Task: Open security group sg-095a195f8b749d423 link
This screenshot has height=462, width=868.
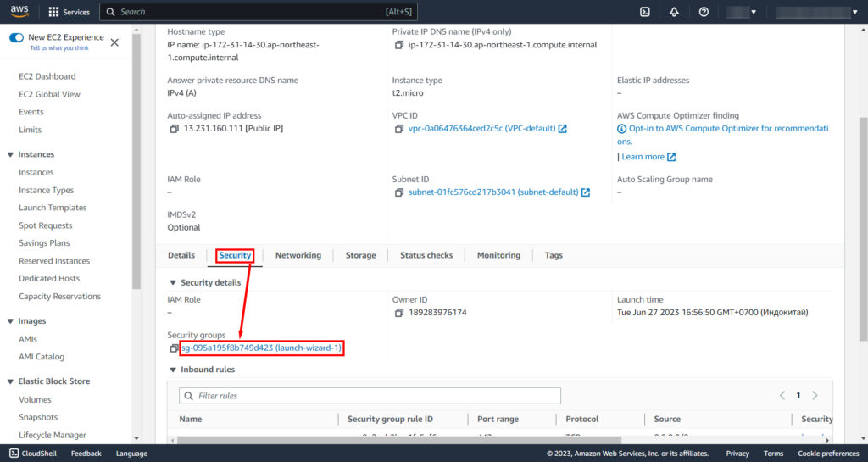Action: pos(262,348)
